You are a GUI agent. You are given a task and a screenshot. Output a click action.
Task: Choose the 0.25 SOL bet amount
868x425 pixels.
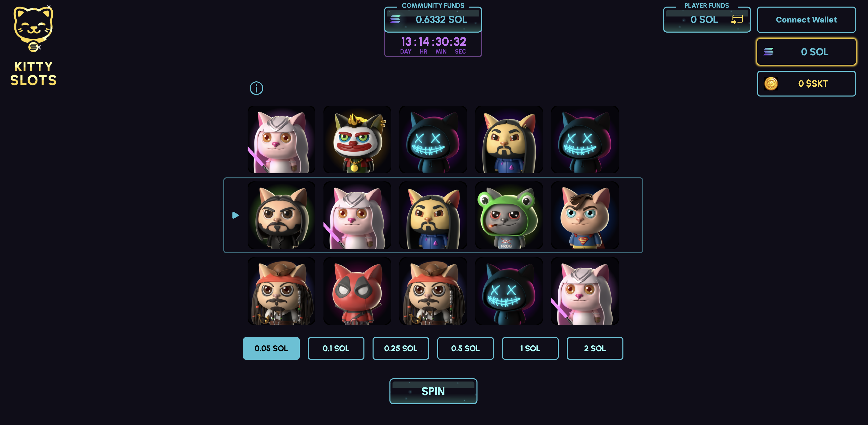tap(400, 348)
